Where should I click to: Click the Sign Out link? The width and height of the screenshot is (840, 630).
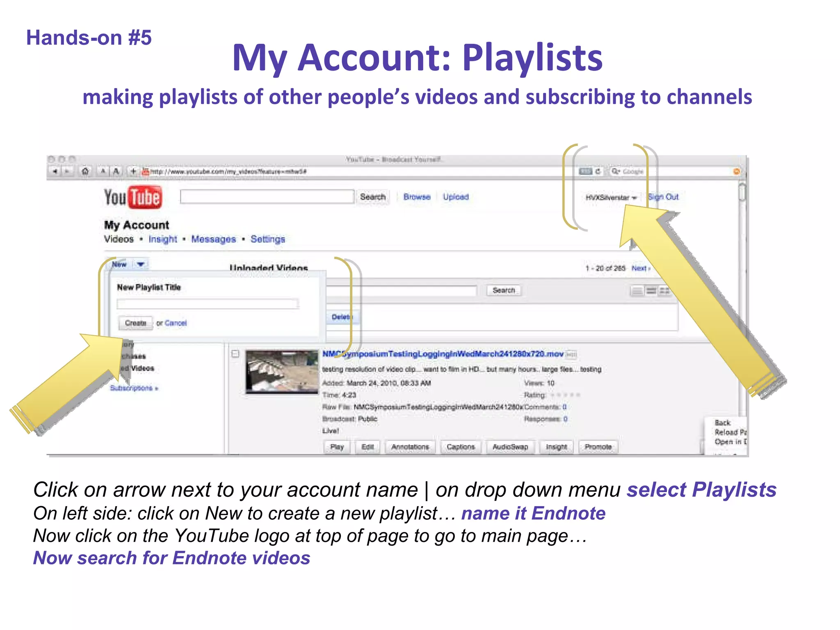click(x=664, y=197)
